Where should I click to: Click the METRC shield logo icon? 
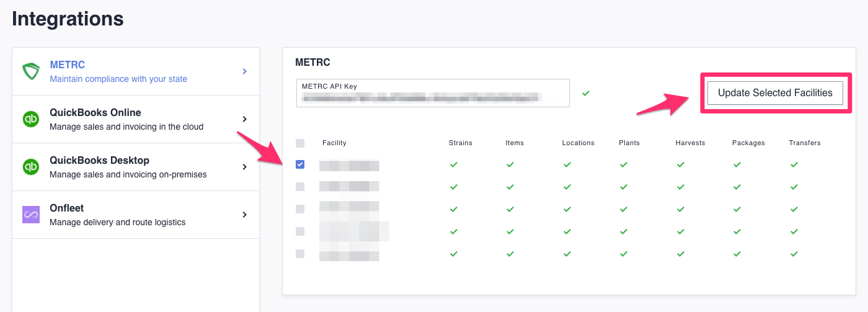click(x=31, y=71)
